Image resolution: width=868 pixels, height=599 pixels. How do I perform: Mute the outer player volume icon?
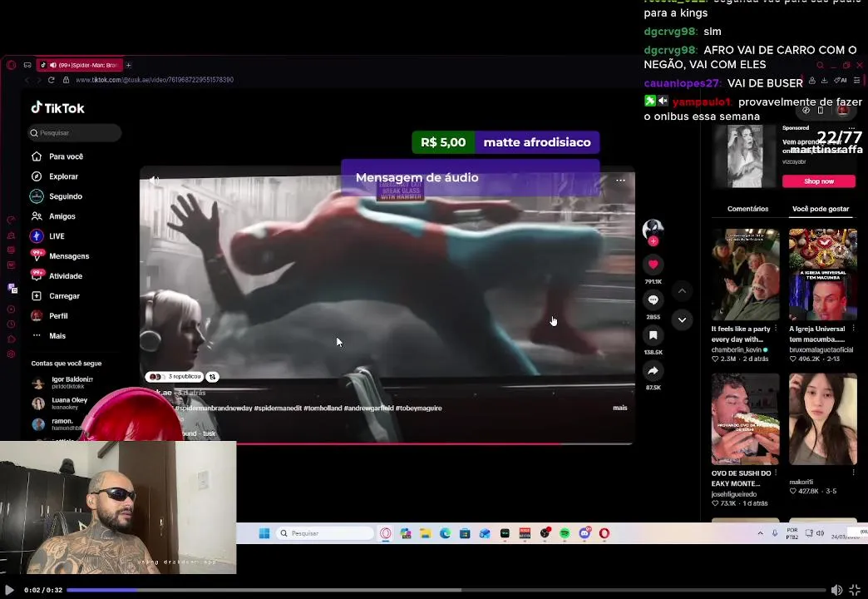coord(836,590)
